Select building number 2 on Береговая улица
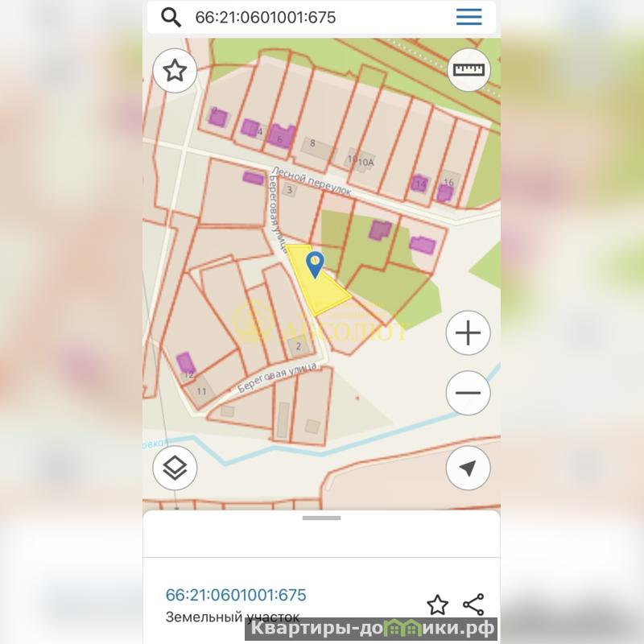The height and width of the screenshot is (644, 644). coord(299,346)
